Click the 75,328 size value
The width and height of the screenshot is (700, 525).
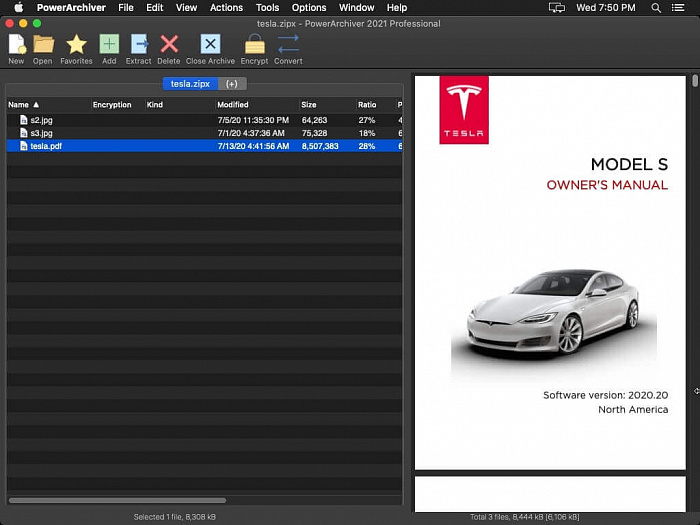coord(314,133)
